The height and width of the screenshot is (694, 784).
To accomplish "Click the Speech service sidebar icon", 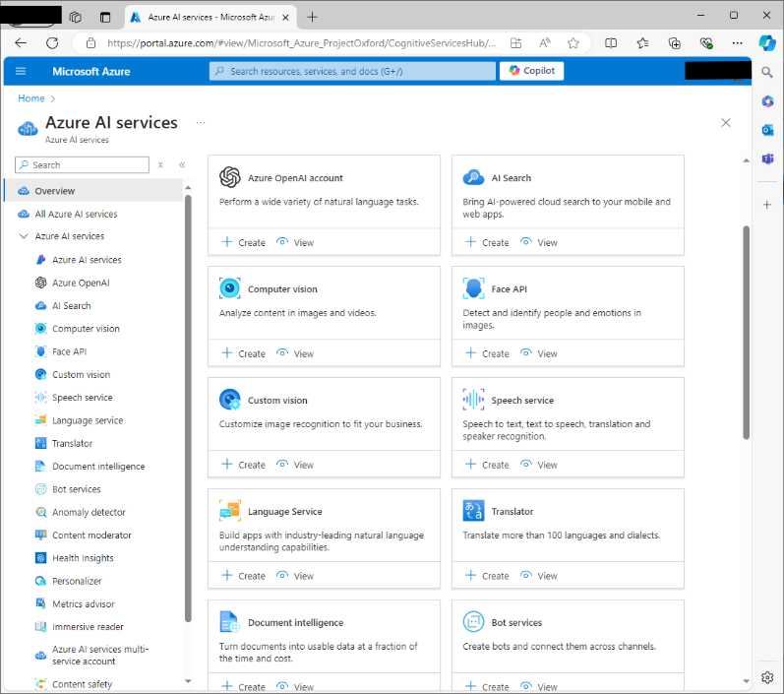I will 40,398.
